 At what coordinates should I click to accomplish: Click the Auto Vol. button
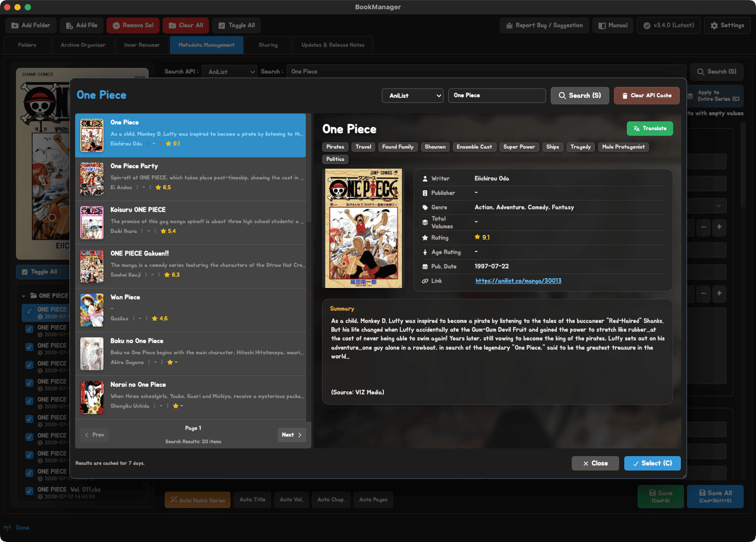(x=291, y=500)
